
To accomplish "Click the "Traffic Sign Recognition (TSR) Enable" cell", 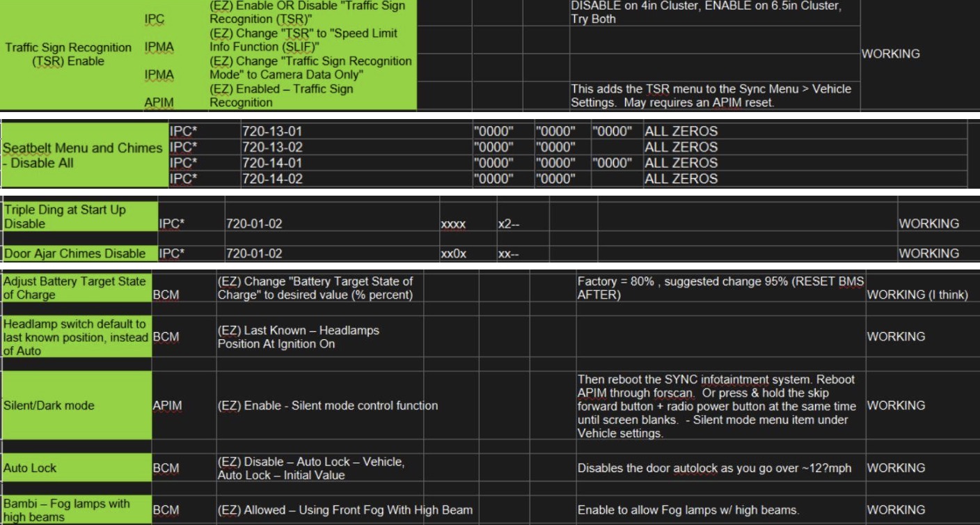I will pos(68,54).
